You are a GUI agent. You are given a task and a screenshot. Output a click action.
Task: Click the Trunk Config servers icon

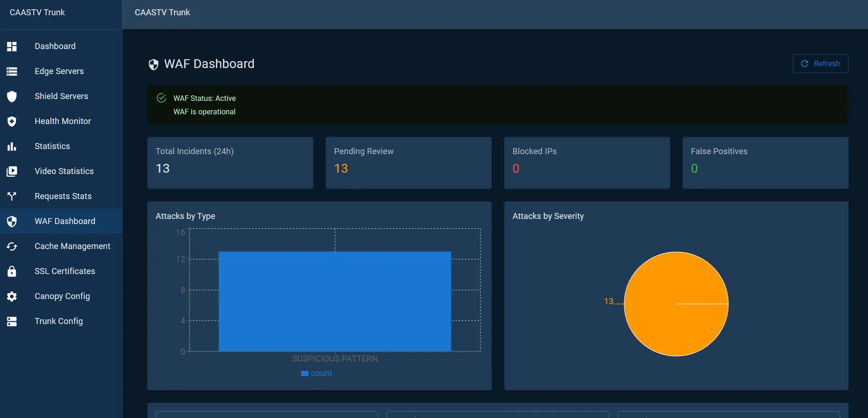point(12,321)
